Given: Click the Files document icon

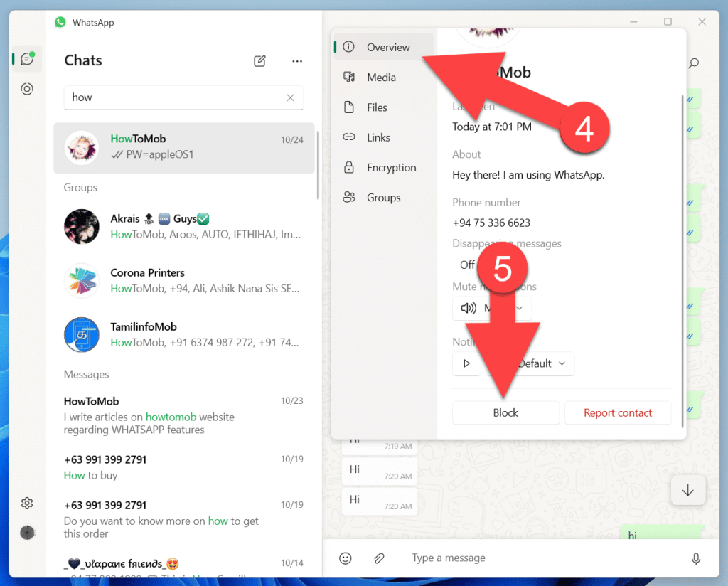Looking at the screenshot, I should 348,107.
